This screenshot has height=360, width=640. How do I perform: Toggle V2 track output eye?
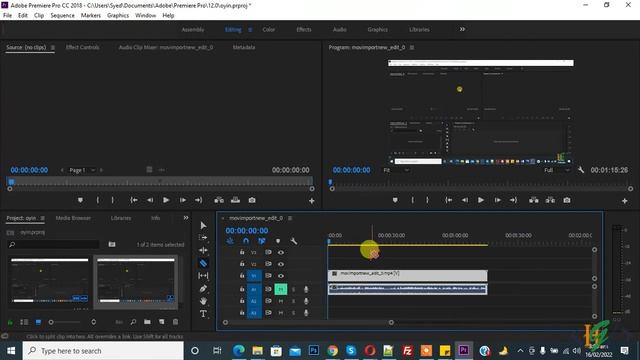click(x=281, y=264)
